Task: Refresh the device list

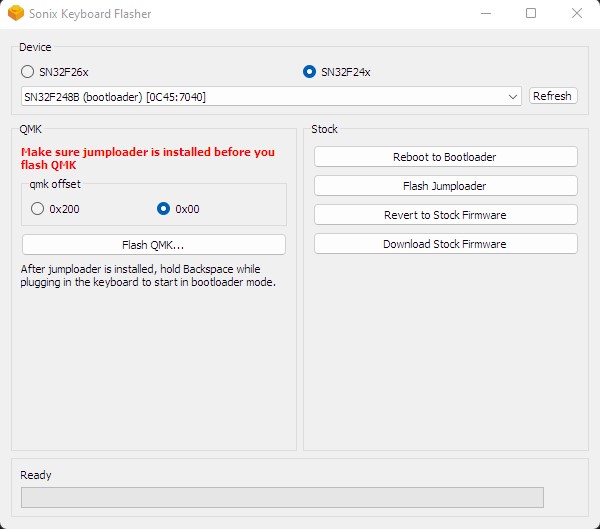Action: 553,96
